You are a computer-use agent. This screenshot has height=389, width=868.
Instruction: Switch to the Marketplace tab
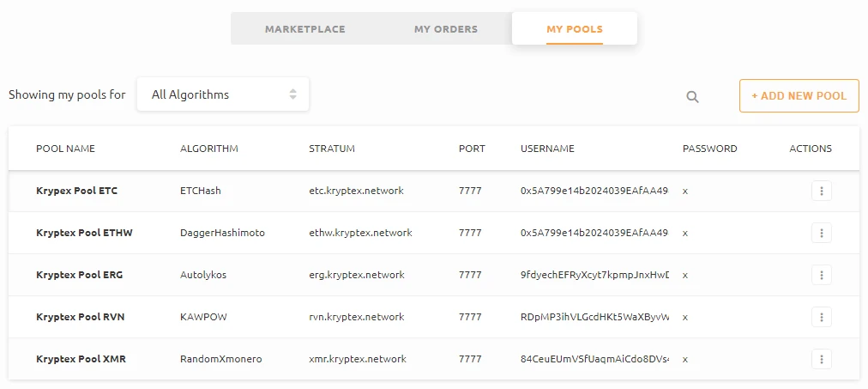[304, 29]
